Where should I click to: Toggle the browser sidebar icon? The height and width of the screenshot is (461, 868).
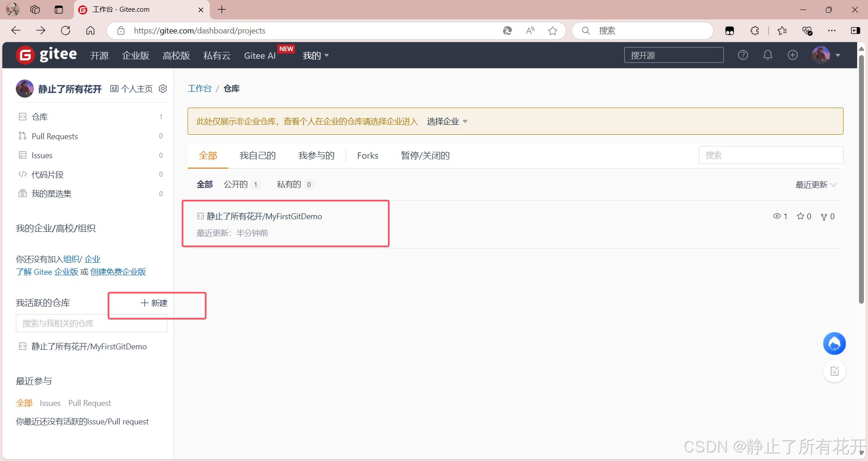855,30
